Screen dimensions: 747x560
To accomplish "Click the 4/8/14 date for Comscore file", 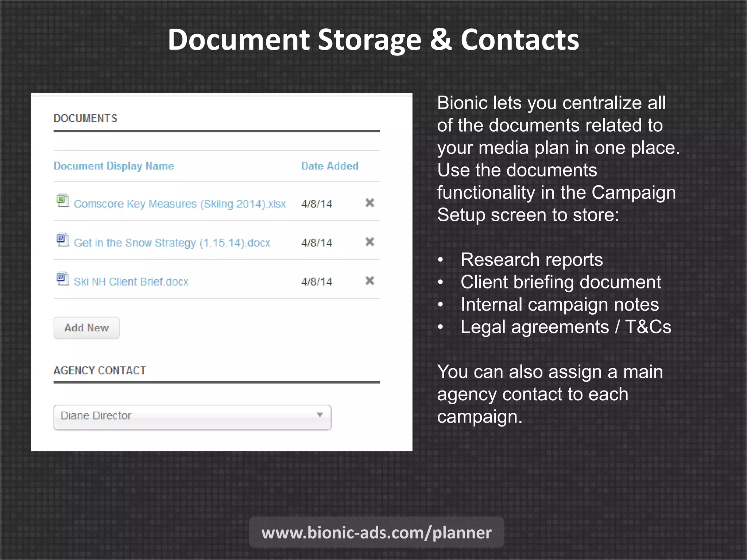I will 316,204.
